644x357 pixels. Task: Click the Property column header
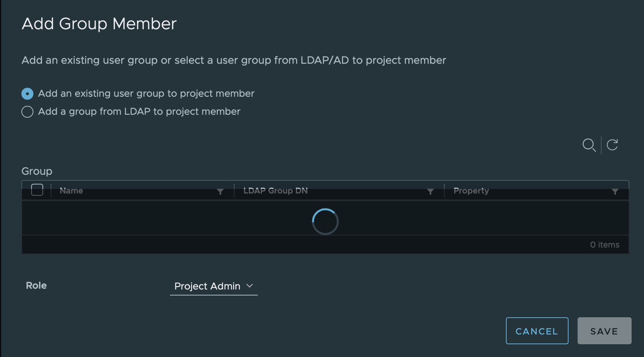pos(471,190)
